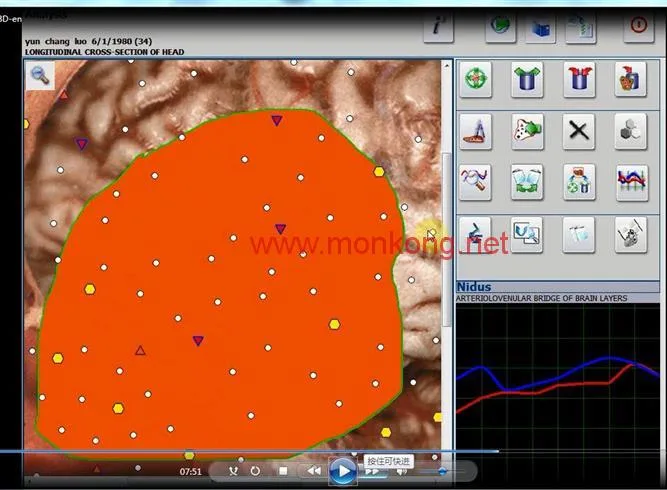667x490 pixels.
Task: Click organ with recycle and trash icon
Action: tap(579, 182)
